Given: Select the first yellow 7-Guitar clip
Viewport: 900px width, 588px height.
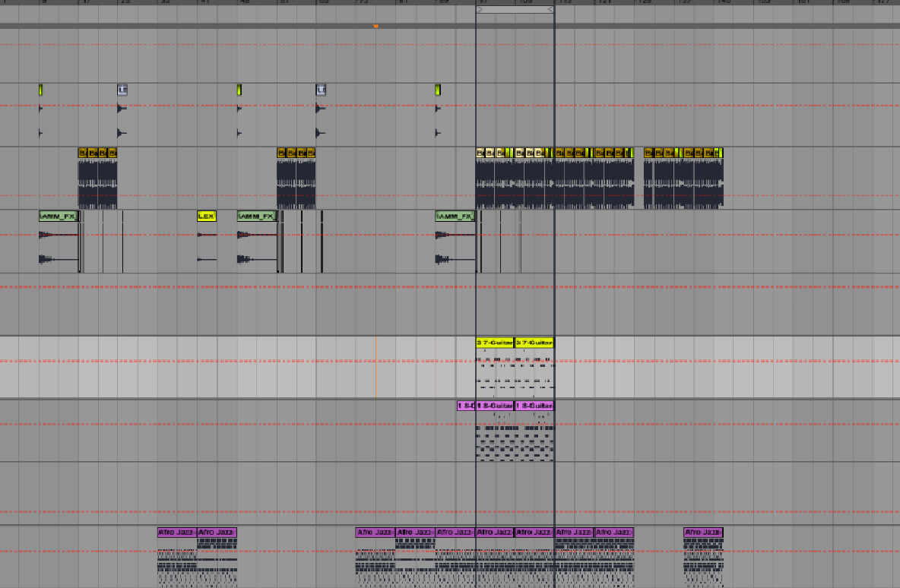Looking at the screenshot, I should click(x=495, y=343).
